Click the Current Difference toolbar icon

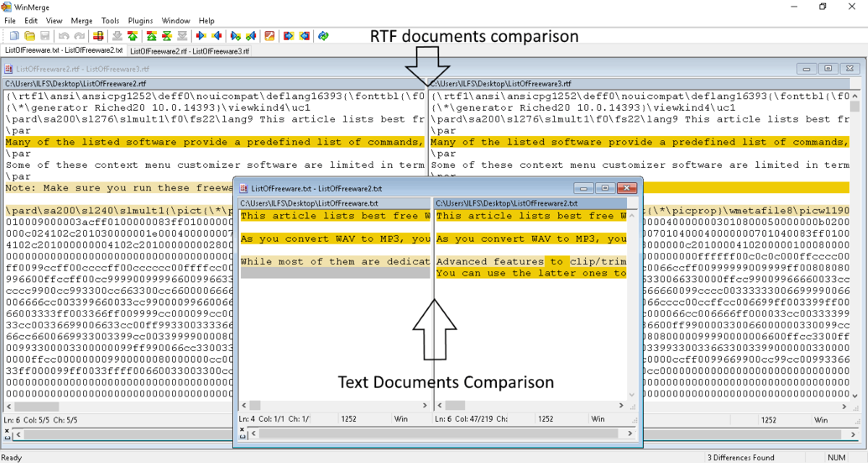tap(166, 35)
